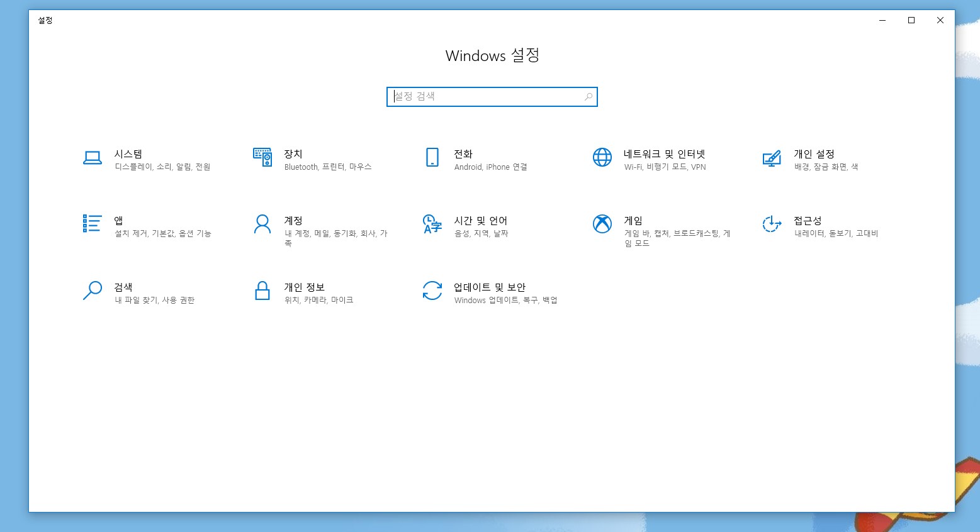Open the 시간 및 언어 title

(x=481, y=221)
